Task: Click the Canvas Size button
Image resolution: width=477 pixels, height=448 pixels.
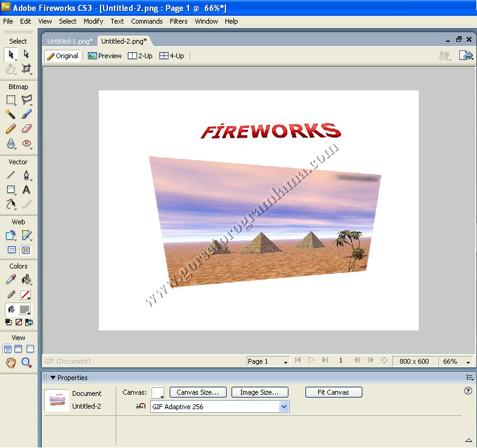Action: click(198, 392)
